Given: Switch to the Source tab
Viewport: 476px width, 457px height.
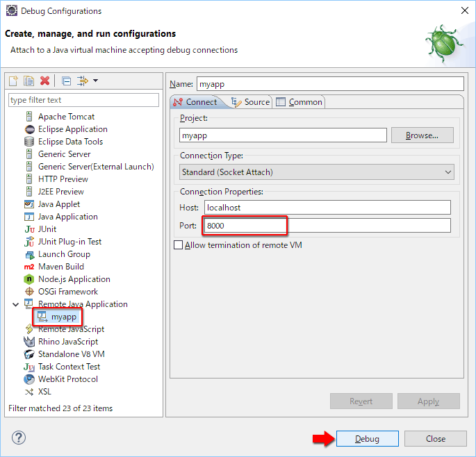Looking at the screenshot, I should [x=250, y=102].
